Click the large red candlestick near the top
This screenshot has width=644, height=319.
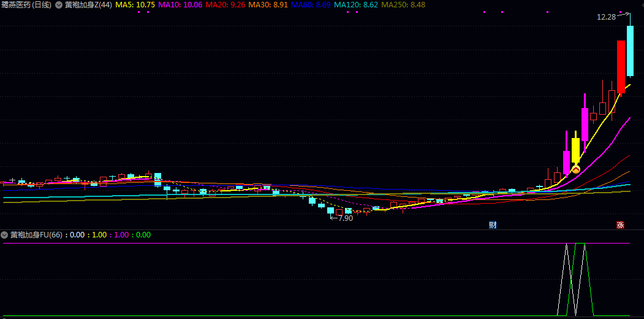pos(621,66)
